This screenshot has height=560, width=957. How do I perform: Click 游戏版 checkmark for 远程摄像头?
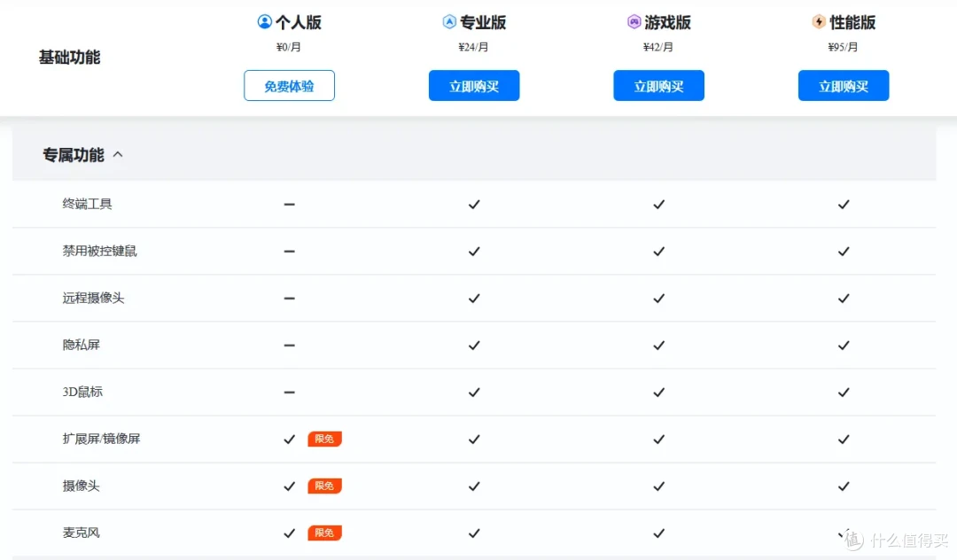click(x=659, y=299)
